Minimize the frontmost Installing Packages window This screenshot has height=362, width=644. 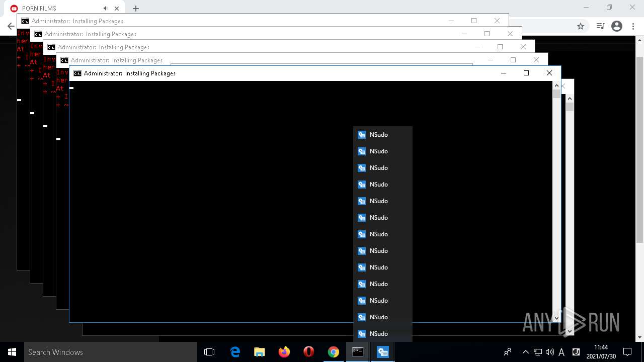(503, 73)
